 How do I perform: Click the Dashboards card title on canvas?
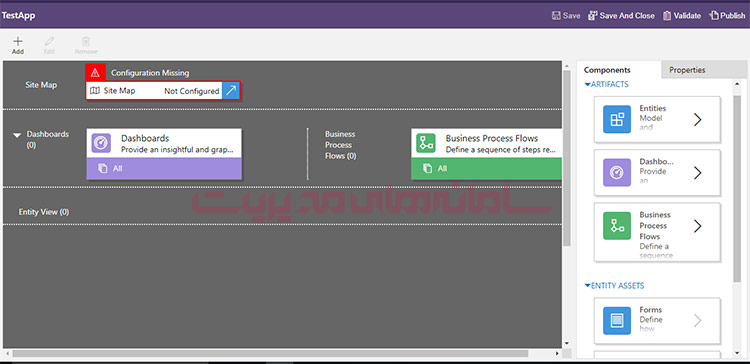tap(145, 138)
